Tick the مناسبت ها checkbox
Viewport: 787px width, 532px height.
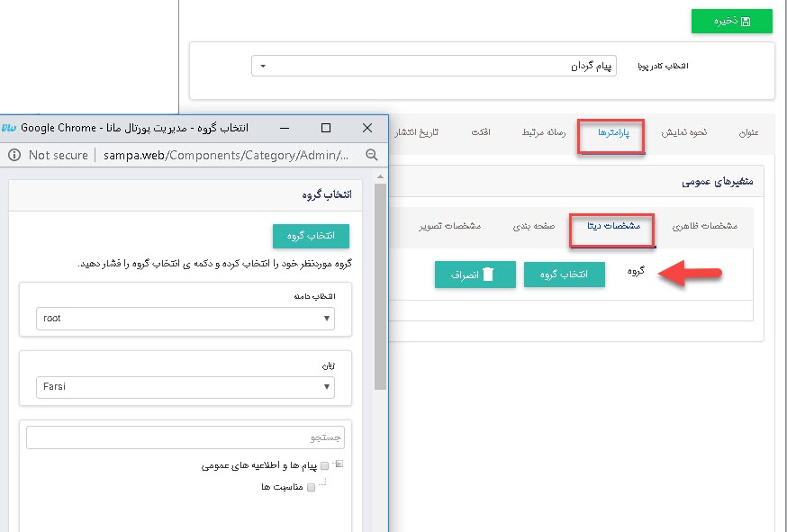tap(312, 488)
